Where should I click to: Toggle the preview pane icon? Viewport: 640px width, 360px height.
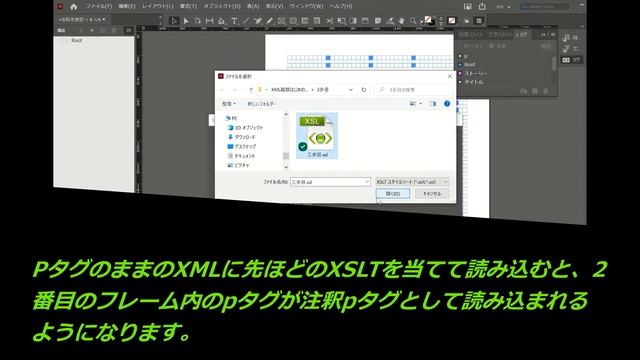[433, 104]
